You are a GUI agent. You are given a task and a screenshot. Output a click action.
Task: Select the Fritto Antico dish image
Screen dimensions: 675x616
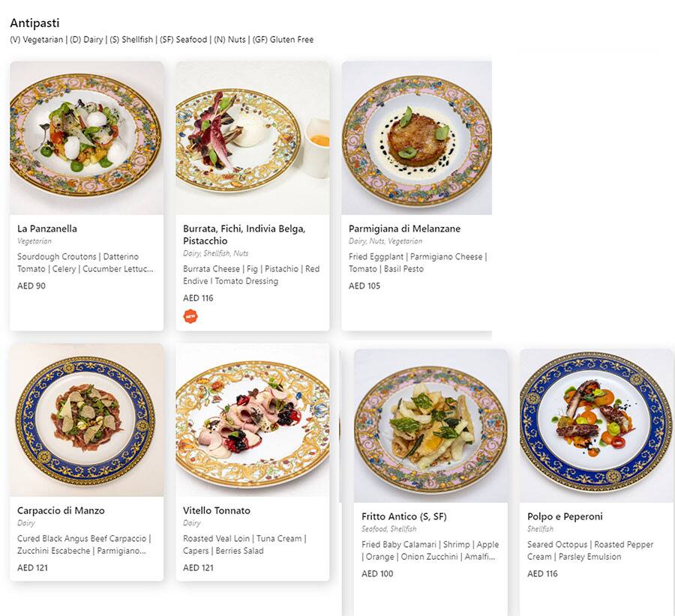[x=430, y=426]
